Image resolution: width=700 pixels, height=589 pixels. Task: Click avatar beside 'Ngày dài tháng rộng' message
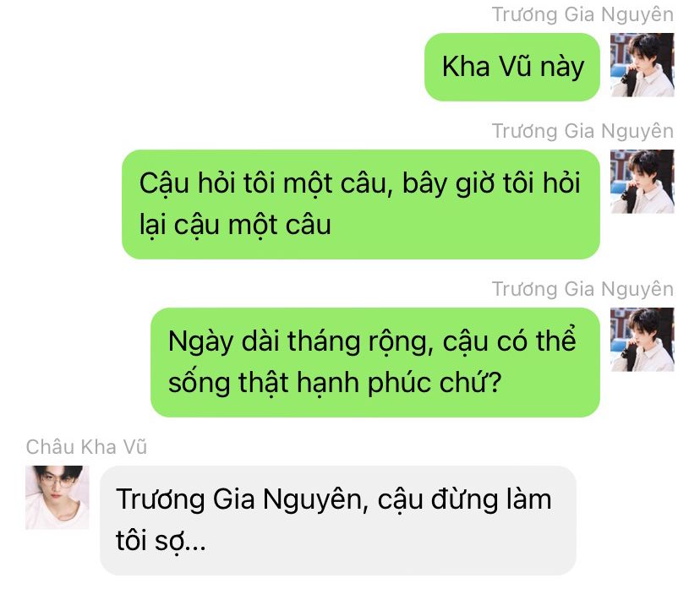tap(642, 339)
